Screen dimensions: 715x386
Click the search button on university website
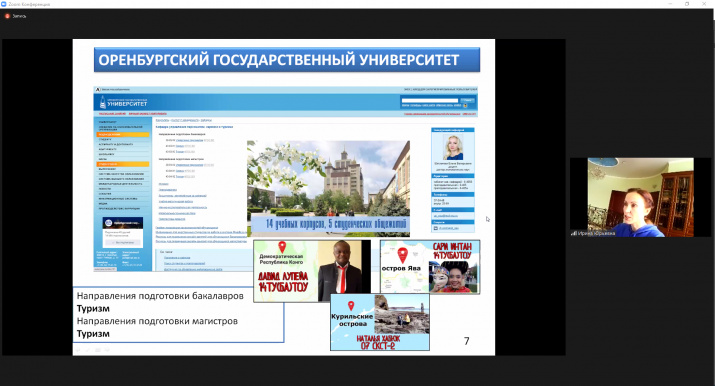467,100
